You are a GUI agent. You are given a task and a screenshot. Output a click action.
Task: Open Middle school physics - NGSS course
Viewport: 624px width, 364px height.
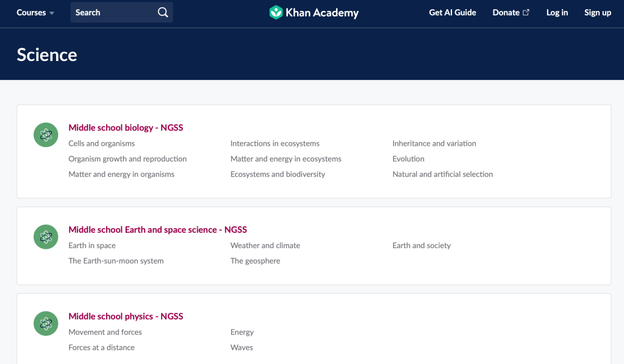tap(126, 316)
